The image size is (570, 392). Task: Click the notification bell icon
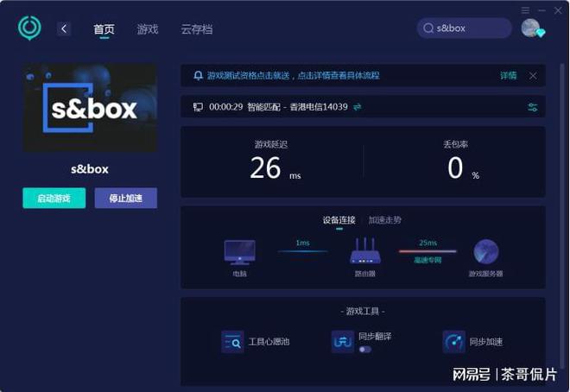198,76
